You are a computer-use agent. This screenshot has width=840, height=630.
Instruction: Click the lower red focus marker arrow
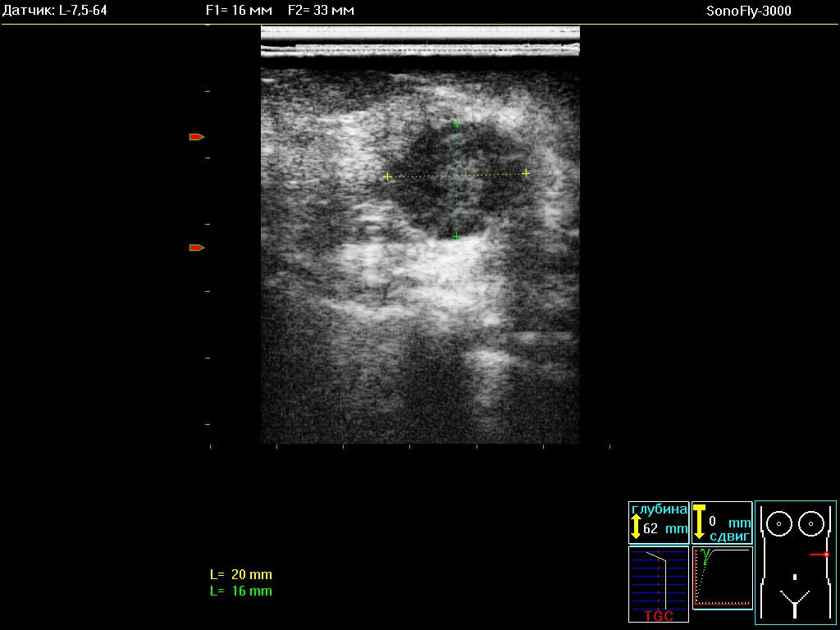(x=196, y=248)
